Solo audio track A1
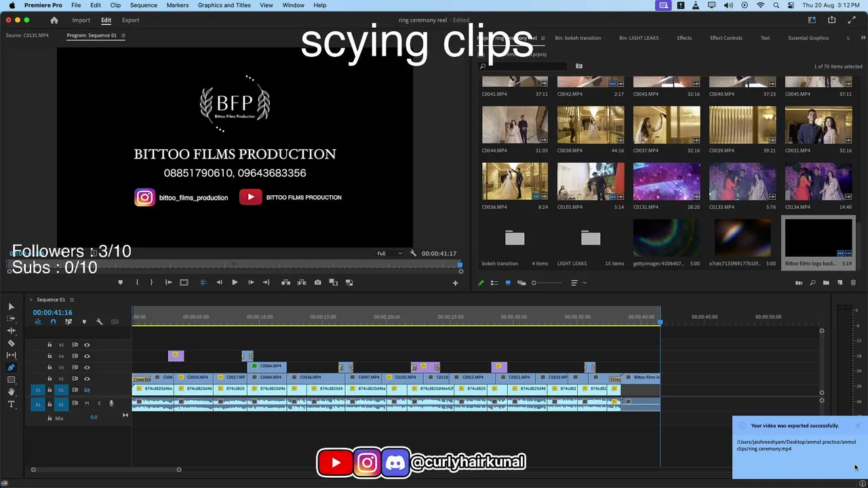868x488 pixels. tap(99, 403)
